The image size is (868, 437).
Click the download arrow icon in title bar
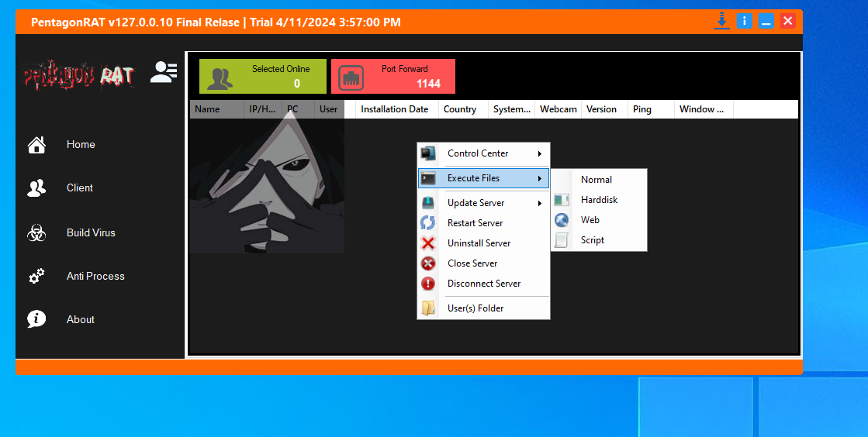coord(721,21)
